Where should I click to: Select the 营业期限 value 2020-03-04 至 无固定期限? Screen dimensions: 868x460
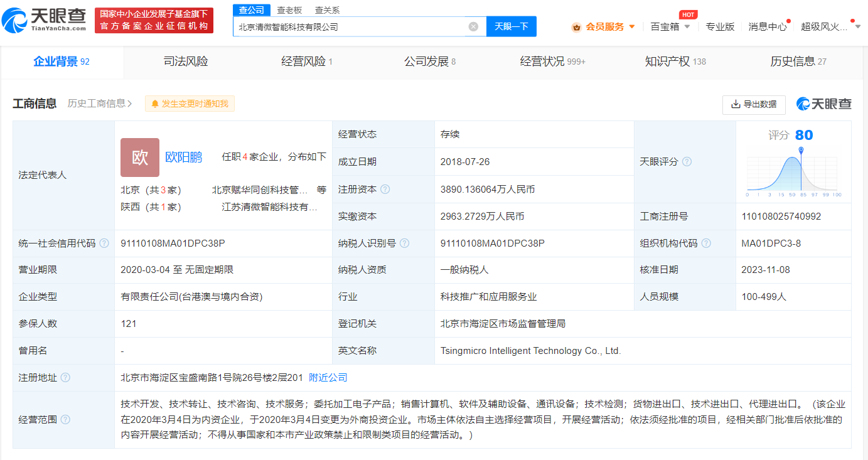pos(177,270)
